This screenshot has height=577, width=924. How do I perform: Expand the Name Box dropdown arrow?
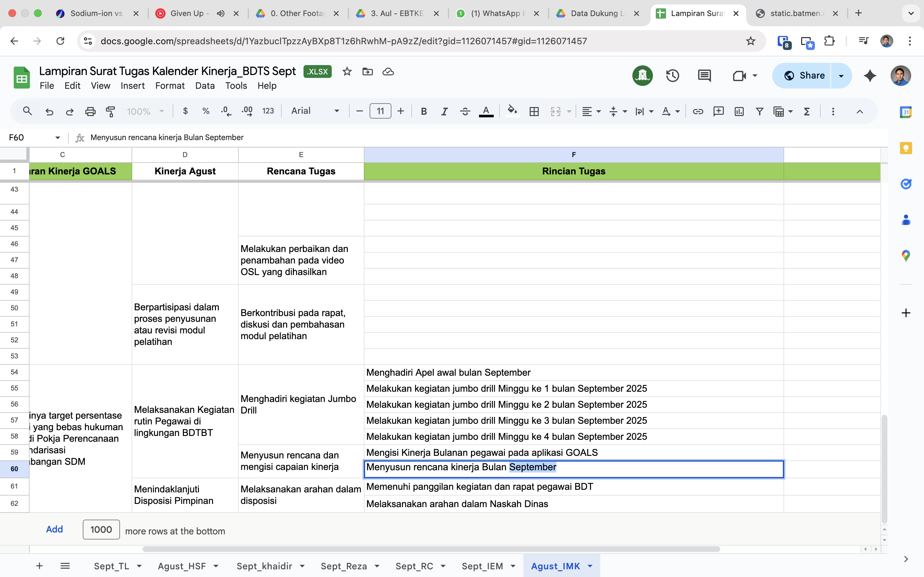click(x=57, y=138)
